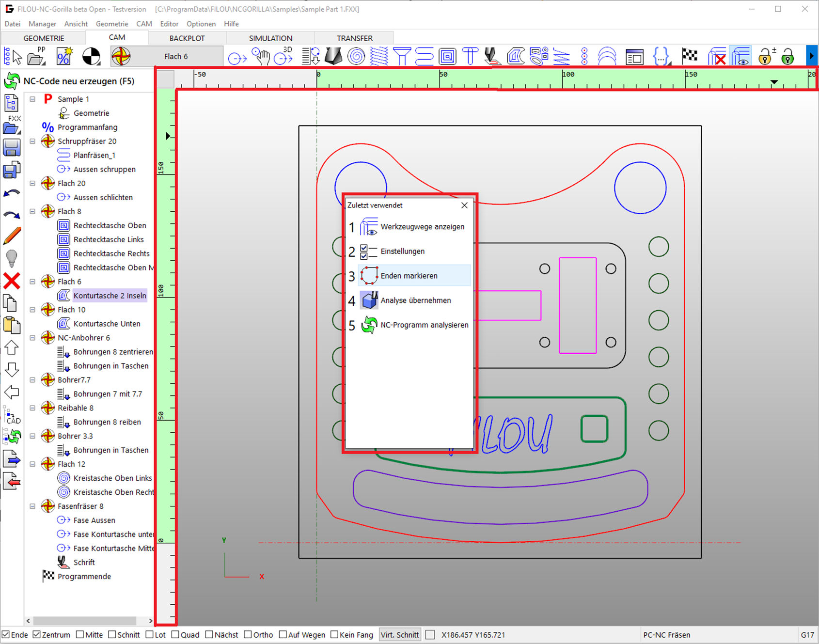The height and width of the screenshot is (644, 819).
Task: Open the Geometrie menu
Action: 112,24
